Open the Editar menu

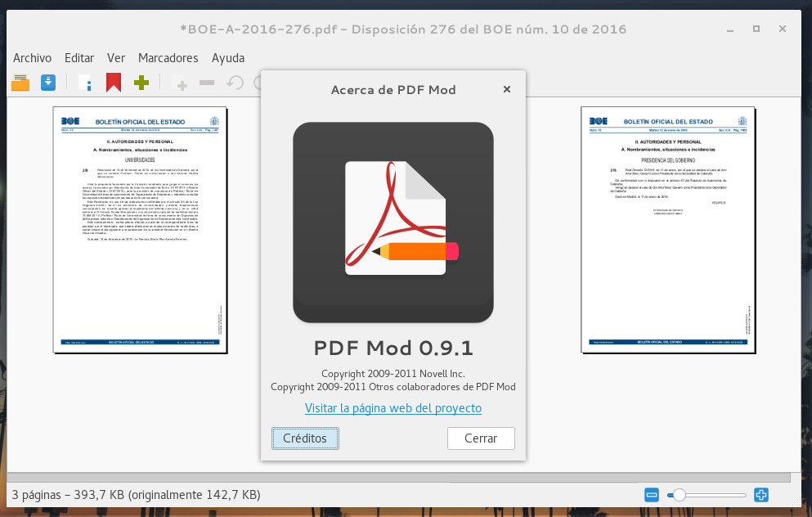(x=79, y=58)
